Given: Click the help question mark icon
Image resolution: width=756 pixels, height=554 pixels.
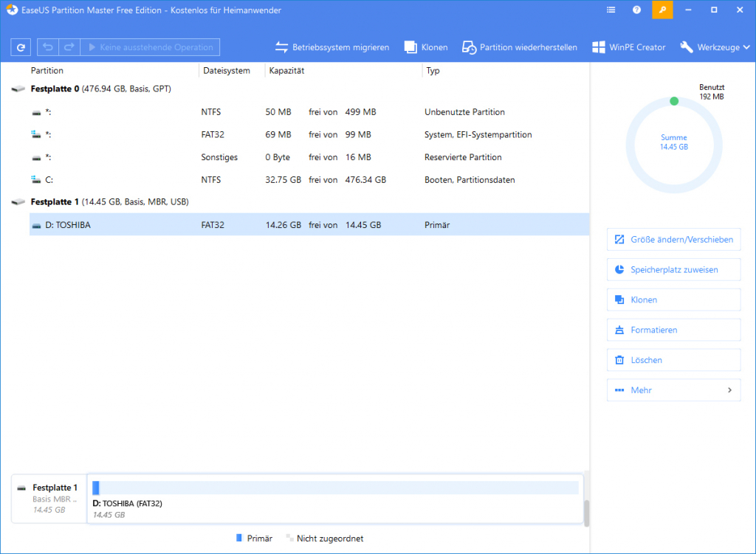Looking at the screenshot, I should coord(636,10).
